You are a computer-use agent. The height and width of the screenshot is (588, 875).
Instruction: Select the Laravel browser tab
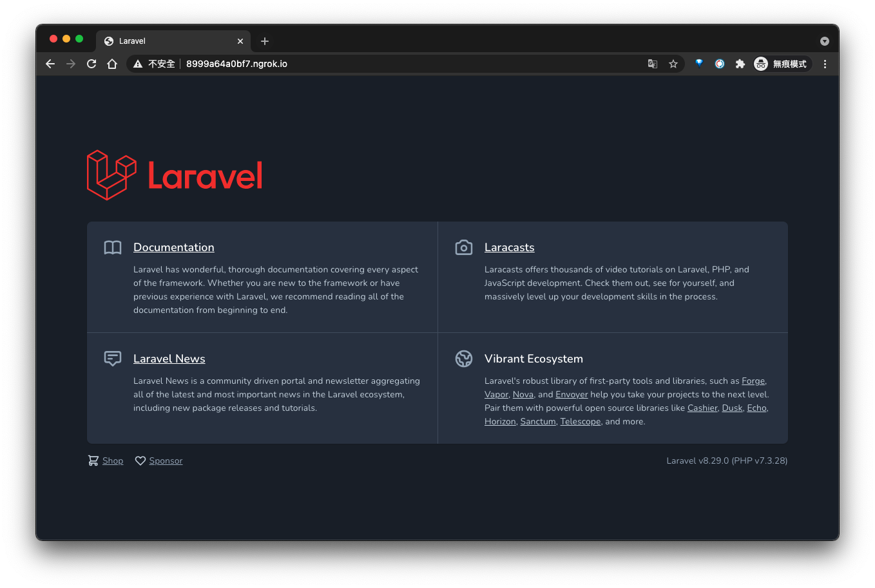pyautogui.click(x=174, y=41)
